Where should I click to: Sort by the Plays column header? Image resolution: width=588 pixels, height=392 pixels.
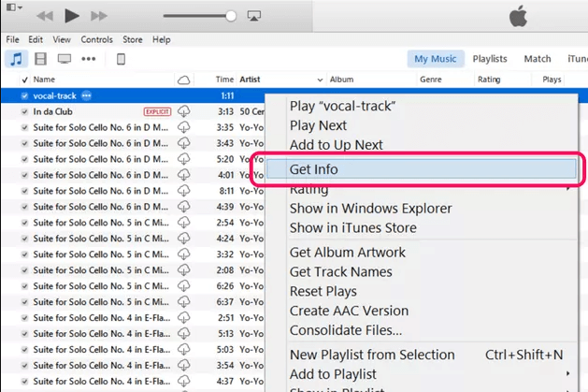(552, 80)
